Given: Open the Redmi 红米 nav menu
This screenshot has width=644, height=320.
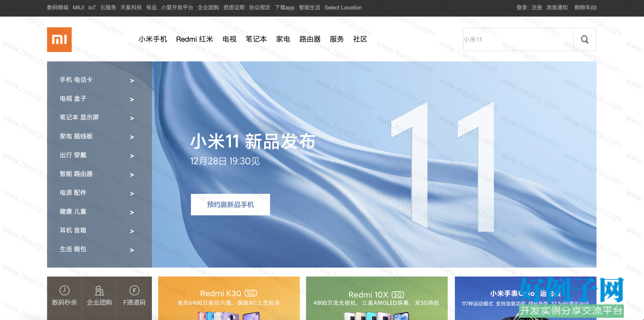Looking at the screenshot, I should coord(194,39).
